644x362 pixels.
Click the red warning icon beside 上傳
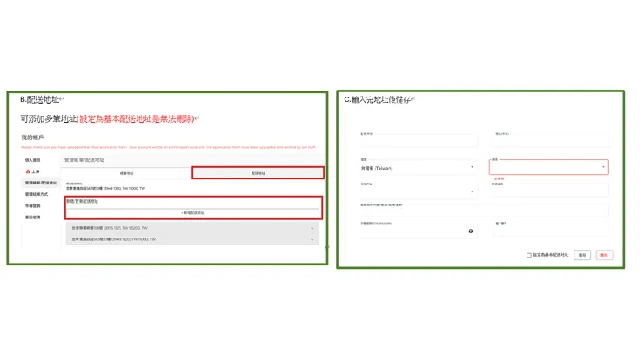pos(28,171)
